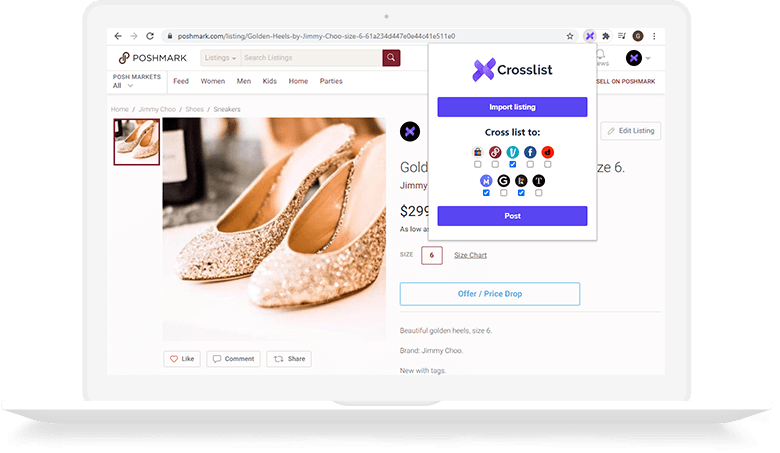This screenshot has width=780, height=453.
Task: Open the Kids nav item
Action: click(270, 81)
